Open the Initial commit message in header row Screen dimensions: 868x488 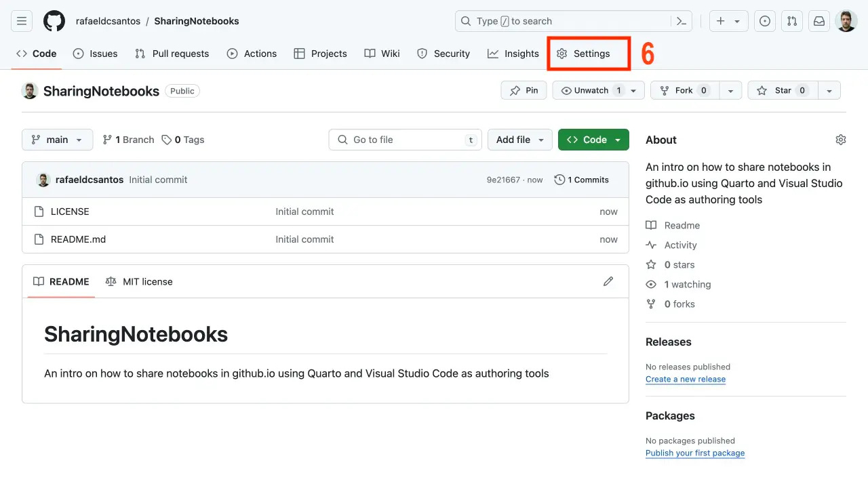(x=158, y=180)
